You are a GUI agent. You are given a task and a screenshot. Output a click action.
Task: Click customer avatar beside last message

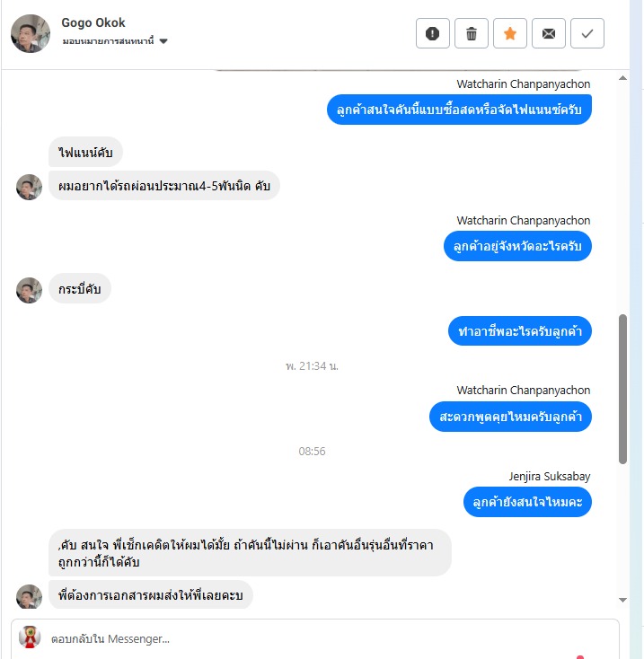[29, 596]
